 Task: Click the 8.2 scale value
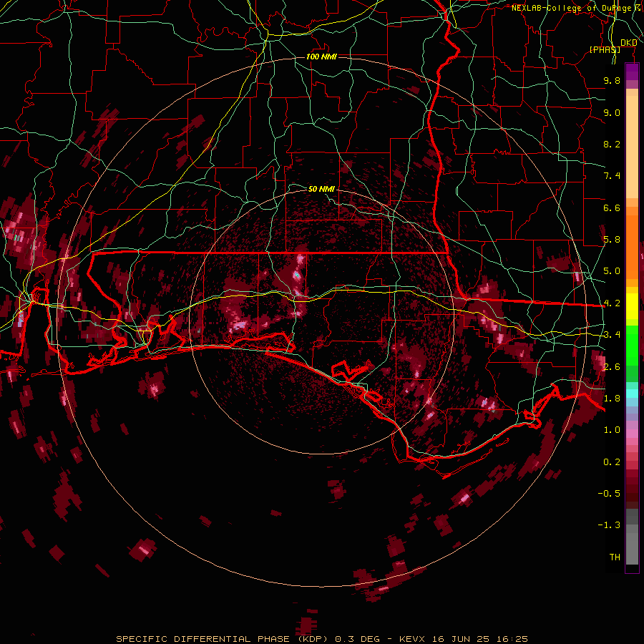pos(612,145)
